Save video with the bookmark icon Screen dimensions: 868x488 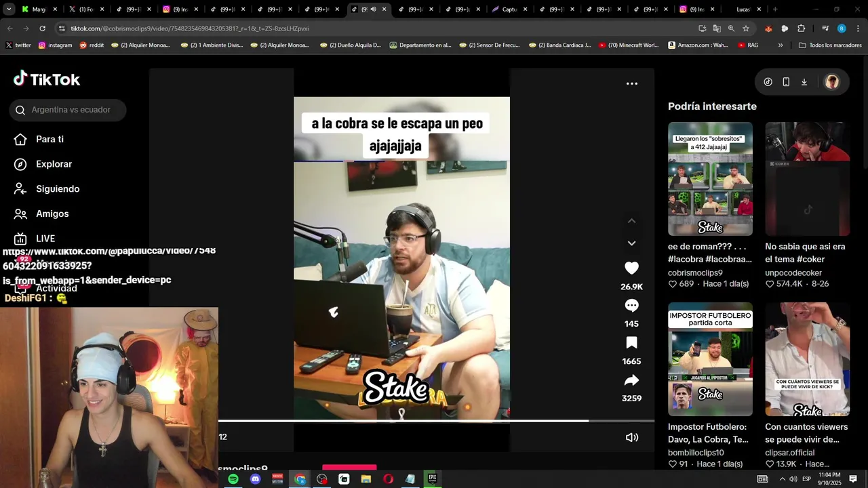(631, 343)
